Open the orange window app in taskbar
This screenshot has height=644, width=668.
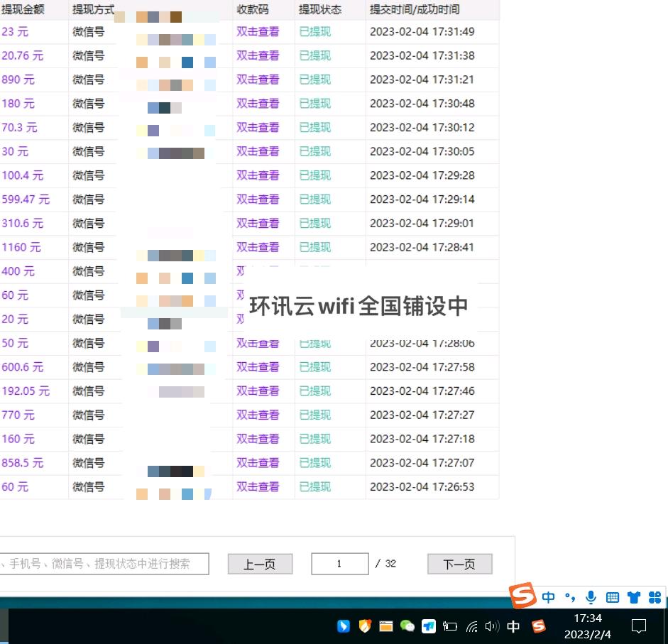click(x=384, y=626)
